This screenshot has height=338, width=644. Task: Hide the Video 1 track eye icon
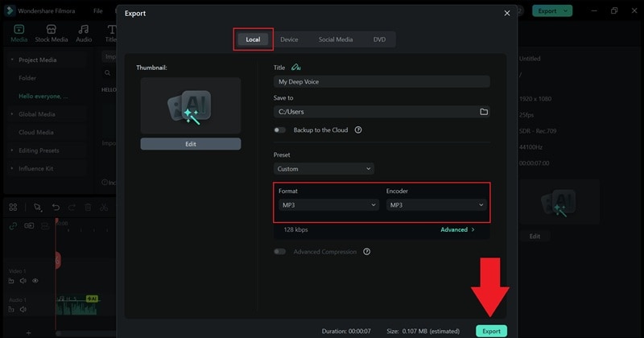pyautogui.click(x=35, y=281)
